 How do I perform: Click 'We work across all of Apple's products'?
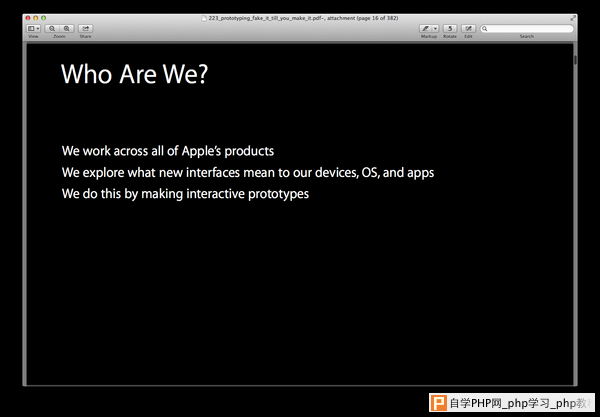168,151
